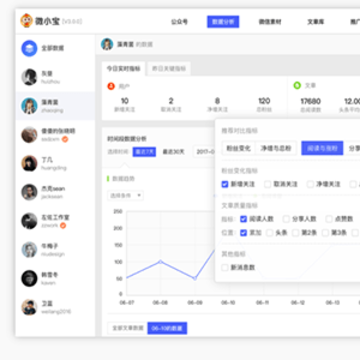Choose the 粉丝变化 comparison preset
The height and width of the screenshot is (360, 360).
tap(239, 148)
